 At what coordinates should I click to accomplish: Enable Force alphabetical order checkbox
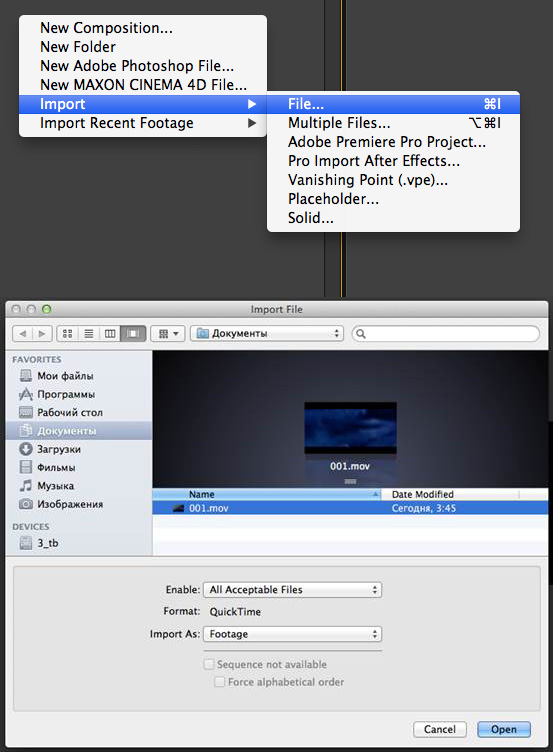click(220, 682)
